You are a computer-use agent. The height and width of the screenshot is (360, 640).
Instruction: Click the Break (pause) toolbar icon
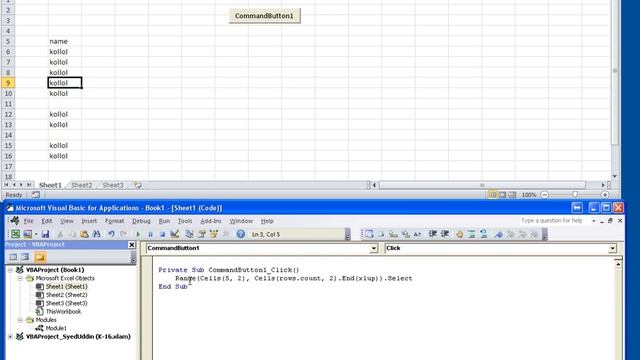(x=150, y=234)
